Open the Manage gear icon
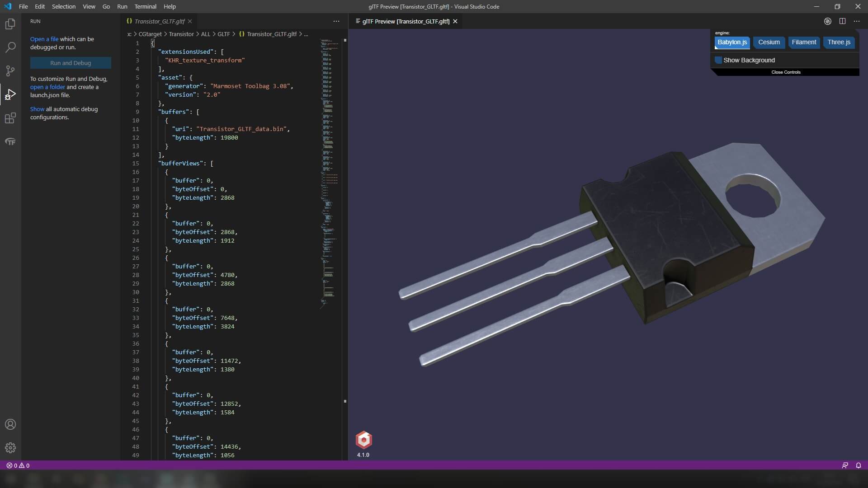 (10, 448)
